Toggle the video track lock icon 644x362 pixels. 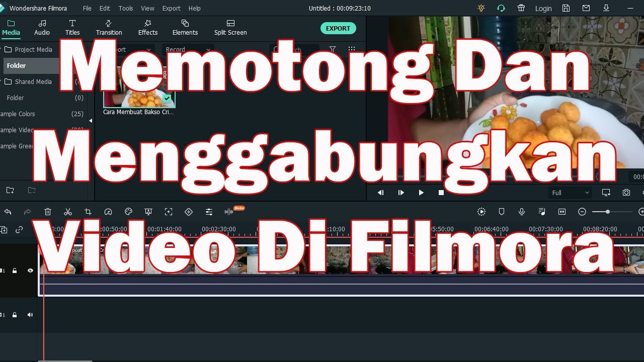(x=15, y=270)
